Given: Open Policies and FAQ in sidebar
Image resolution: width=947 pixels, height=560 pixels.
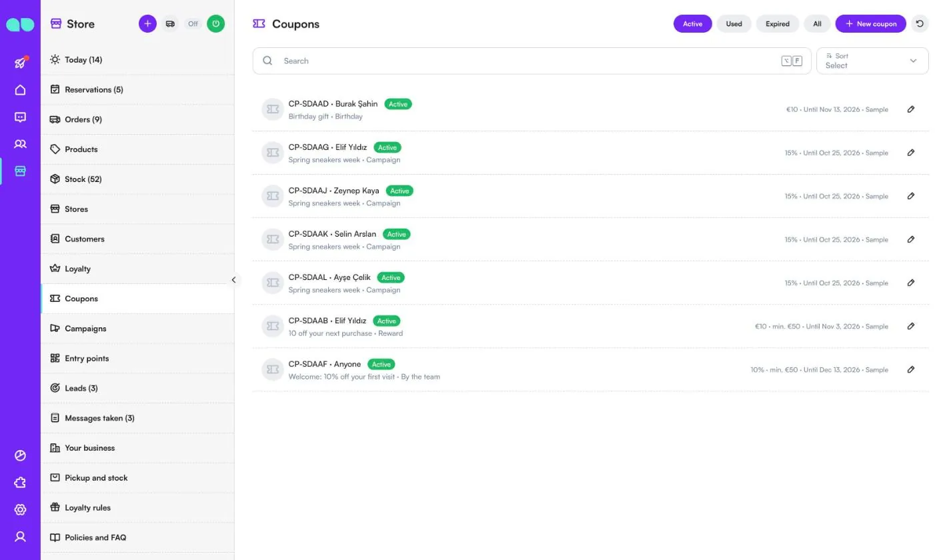Looking at the screenshot, I should (x=137, y=537).
